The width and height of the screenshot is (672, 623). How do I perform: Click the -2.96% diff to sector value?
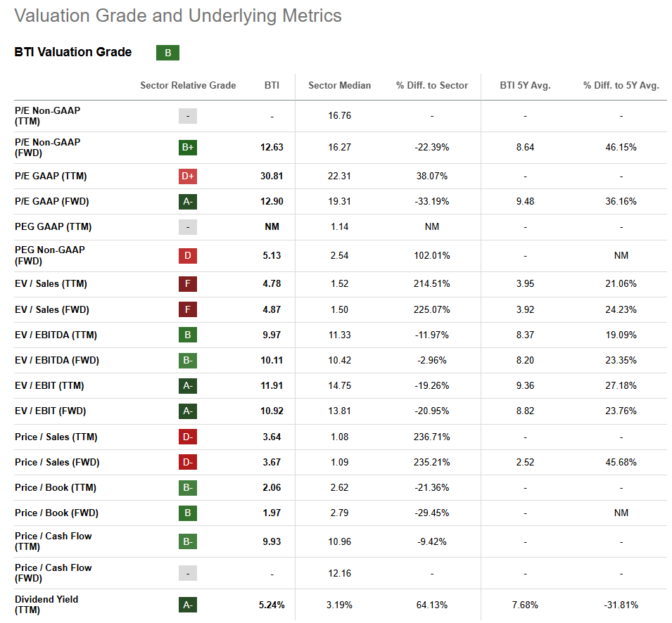click(x=432, y=360)
